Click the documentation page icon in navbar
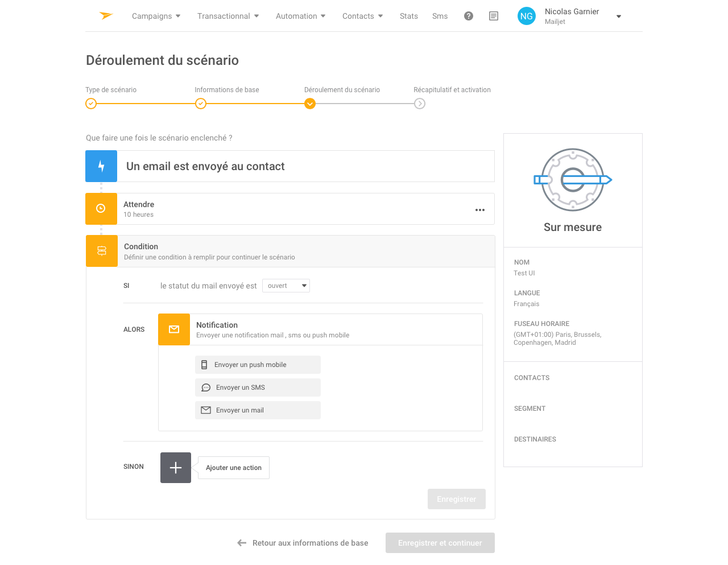Screen dimensions: 728x565 494,16
